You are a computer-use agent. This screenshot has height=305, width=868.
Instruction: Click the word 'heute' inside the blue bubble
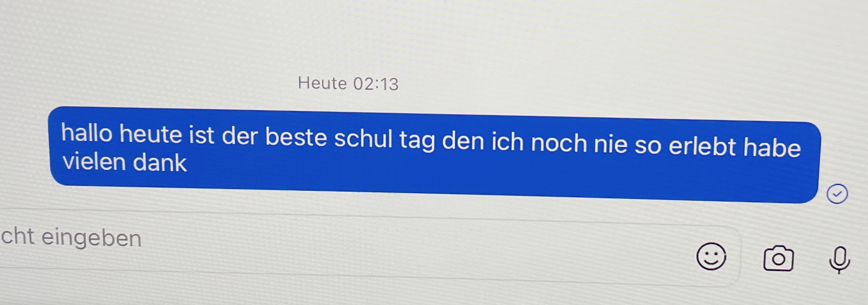click(x=151, y=134)
